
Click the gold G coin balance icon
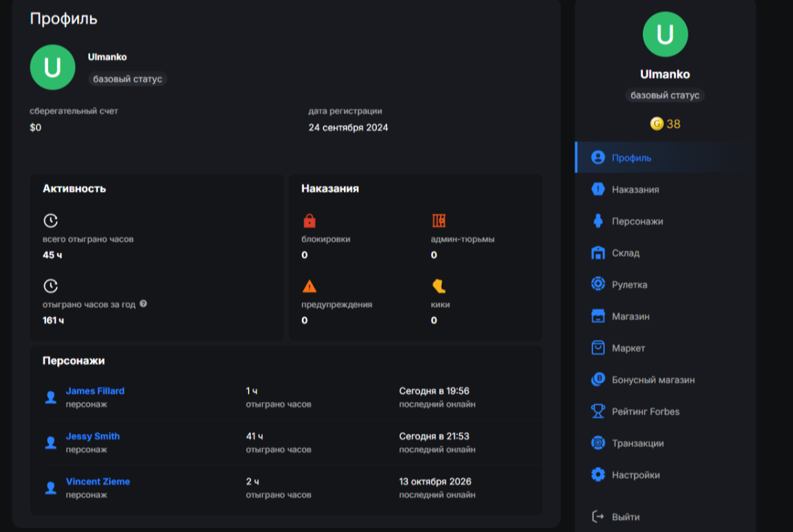pyautogui.click(x=657, y=124)
